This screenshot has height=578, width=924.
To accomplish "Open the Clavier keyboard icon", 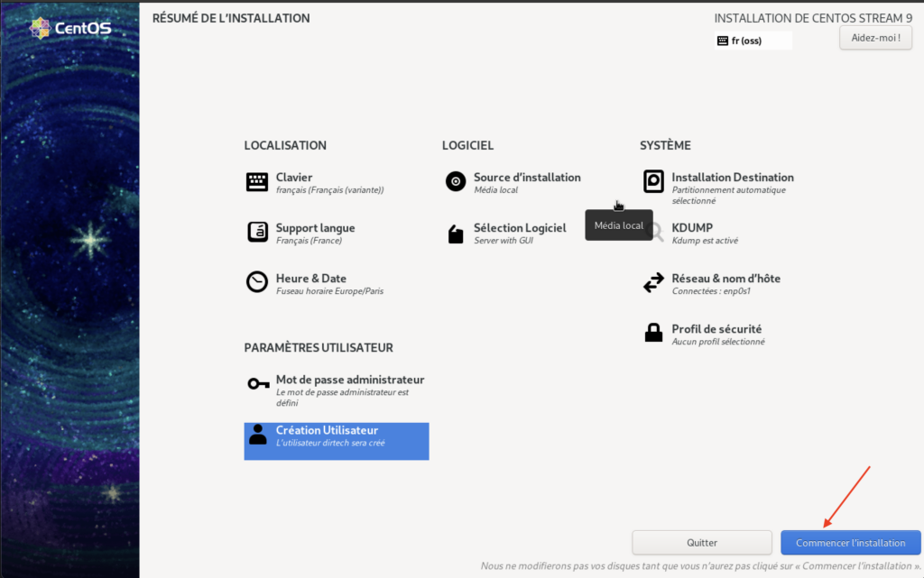I will coord(257,181).
